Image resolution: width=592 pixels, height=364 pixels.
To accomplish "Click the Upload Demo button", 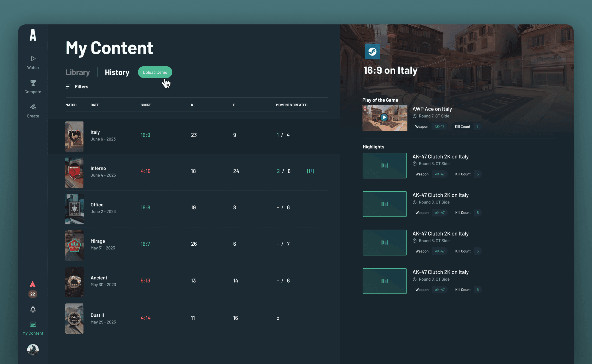I will tap(155, 72).
